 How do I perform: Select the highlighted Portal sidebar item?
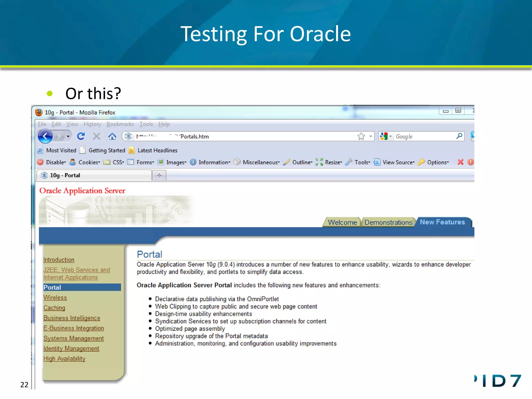coord(82,287)
